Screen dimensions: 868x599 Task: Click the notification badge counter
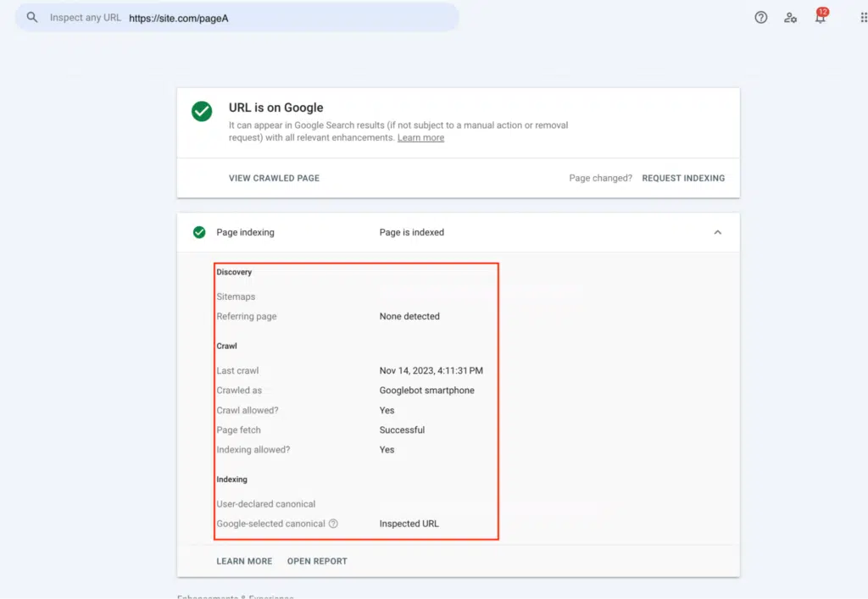823,11
